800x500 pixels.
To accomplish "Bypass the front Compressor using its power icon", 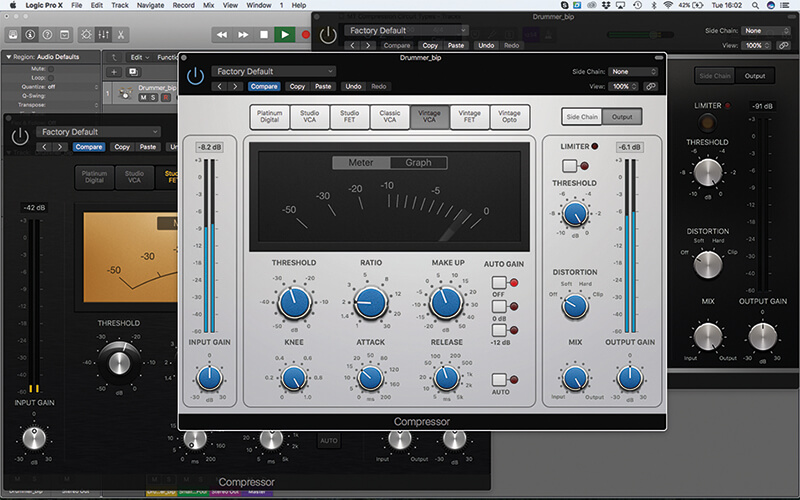I will coord(195,77).
